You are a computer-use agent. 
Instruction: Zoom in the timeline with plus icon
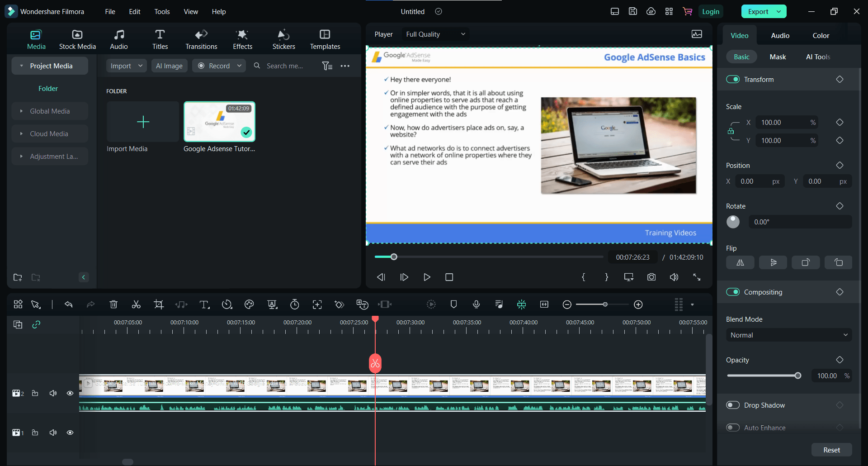point(638,304)
